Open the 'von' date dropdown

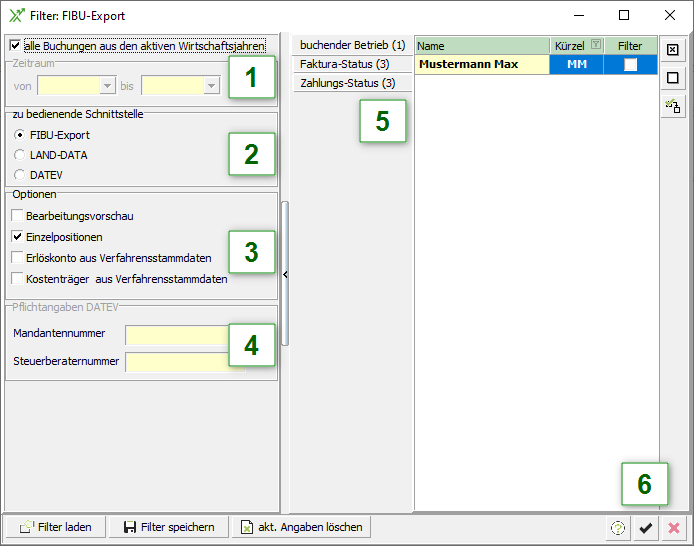pyautogui.click(x=106, y=86)
